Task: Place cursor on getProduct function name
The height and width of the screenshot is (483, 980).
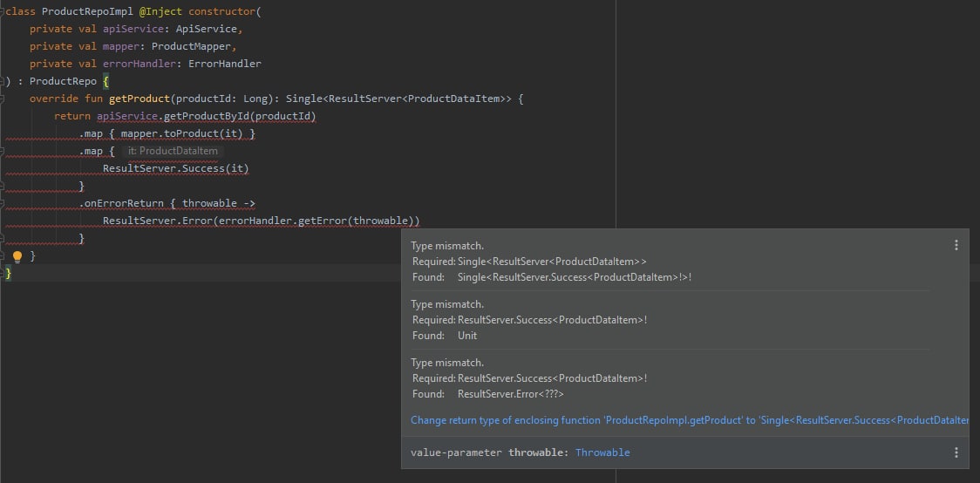Action: coord(140,99)
